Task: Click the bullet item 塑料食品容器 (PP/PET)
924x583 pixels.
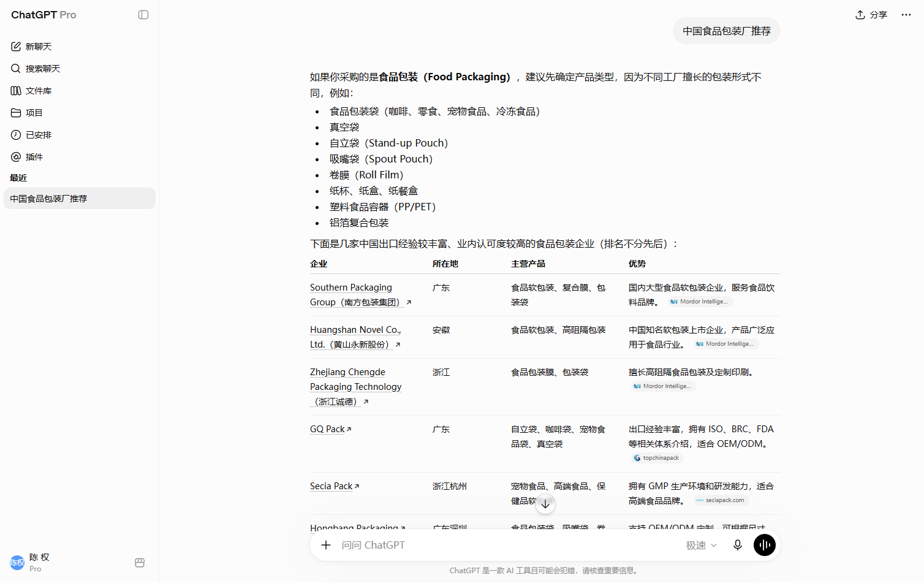Action: pyautogui.click(x=383, y=207)
